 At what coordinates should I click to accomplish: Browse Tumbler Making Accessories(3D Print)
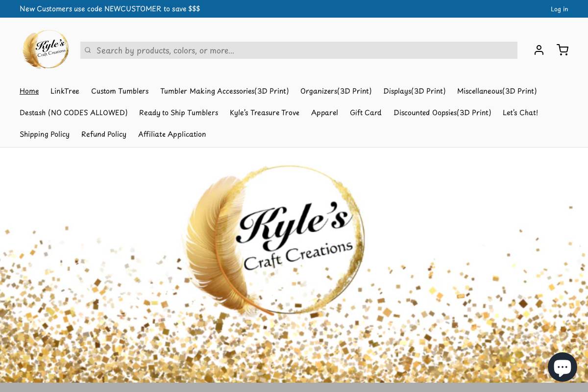click(224, 91)
